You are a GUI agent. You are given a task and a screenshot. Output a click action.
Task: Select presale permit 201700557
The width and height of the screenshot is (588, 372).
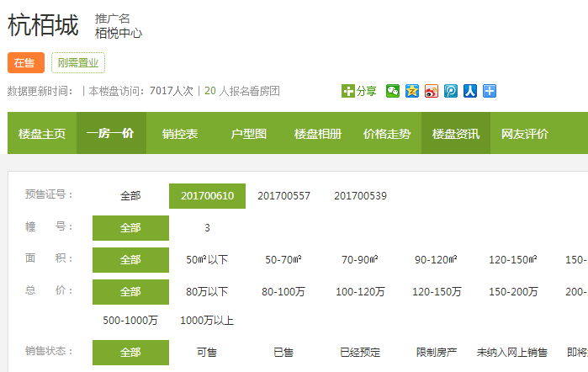pyautogui.click(x=283, y=196)
